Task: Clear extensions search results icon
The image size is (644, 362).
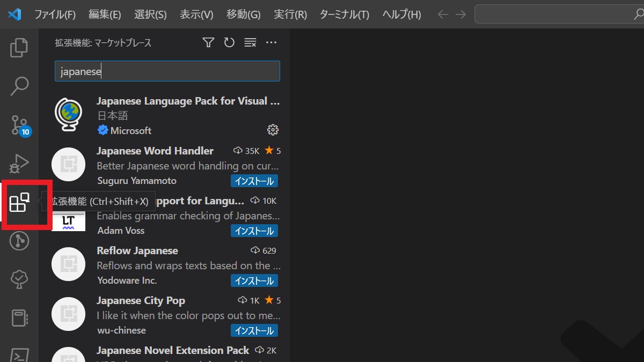Action: (x=250, y=42)
